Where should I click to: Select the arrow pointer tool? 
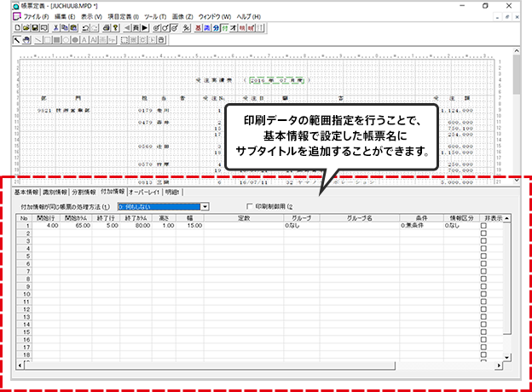click(18, 39)
